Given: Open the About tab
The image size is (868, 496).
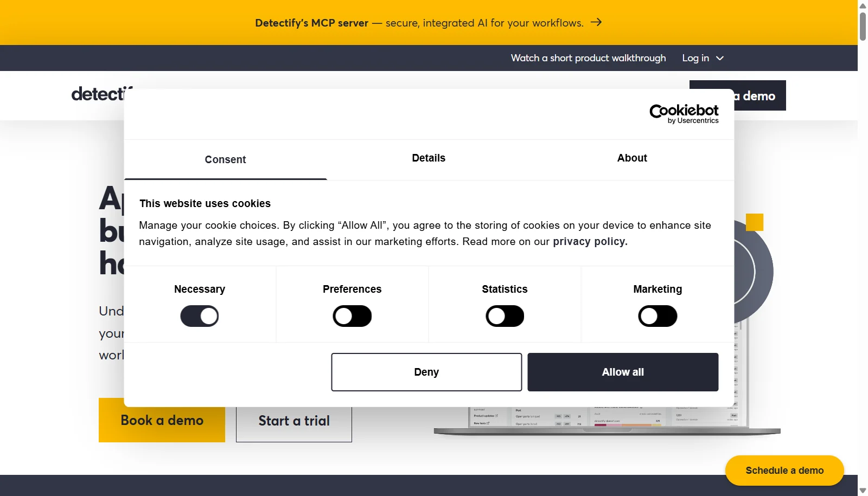Looking at the screenshot, I should coord(632,158).
